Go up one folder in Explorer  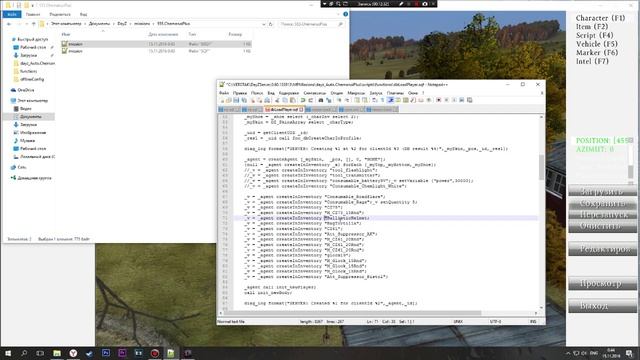[34, 24]
